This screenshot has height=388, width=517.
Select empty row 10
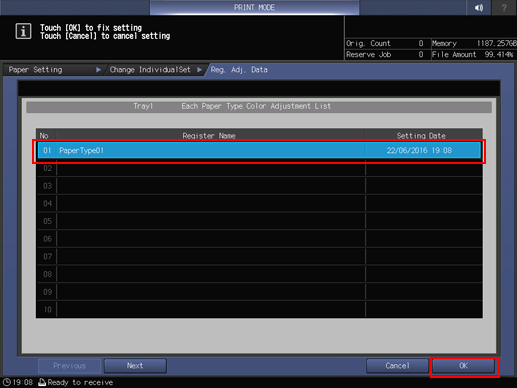pyautogui.click(x=259, y=309)
